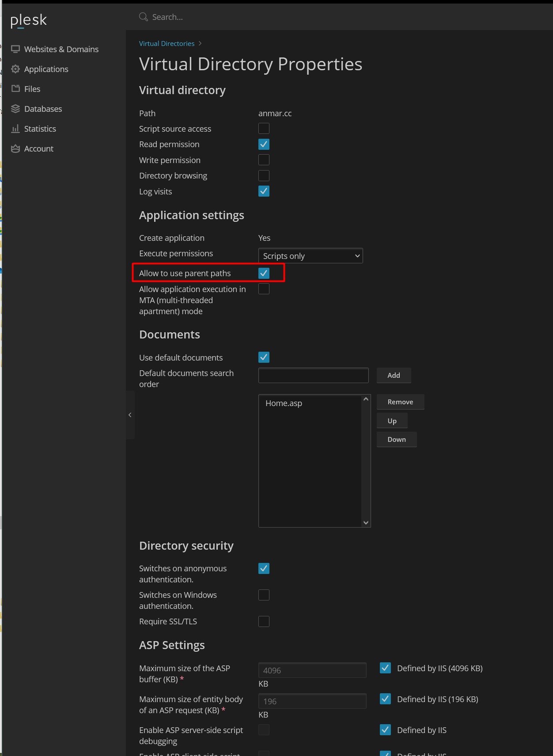Open the Execute permissions dropdown
Image resolution: width=553 pixels, height=756 pixels.
[x=310, y=256]
